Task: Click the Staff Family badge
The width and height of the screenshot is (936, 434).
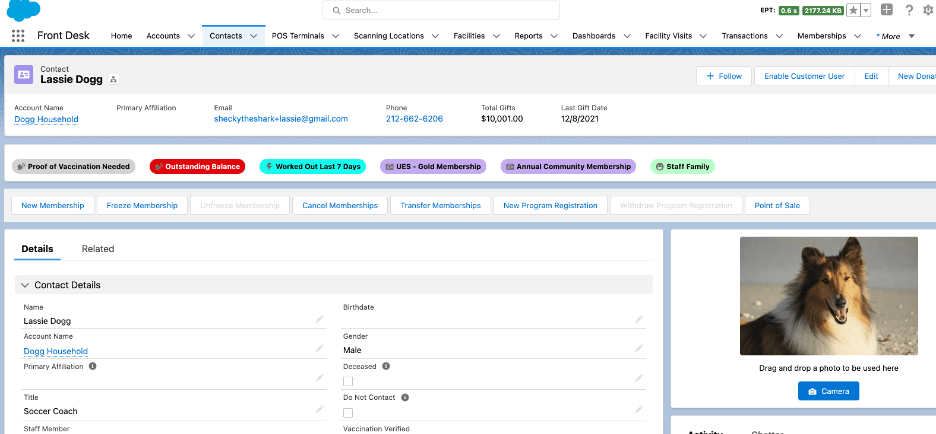Action: pyautogui.click(x=682, y=167)
